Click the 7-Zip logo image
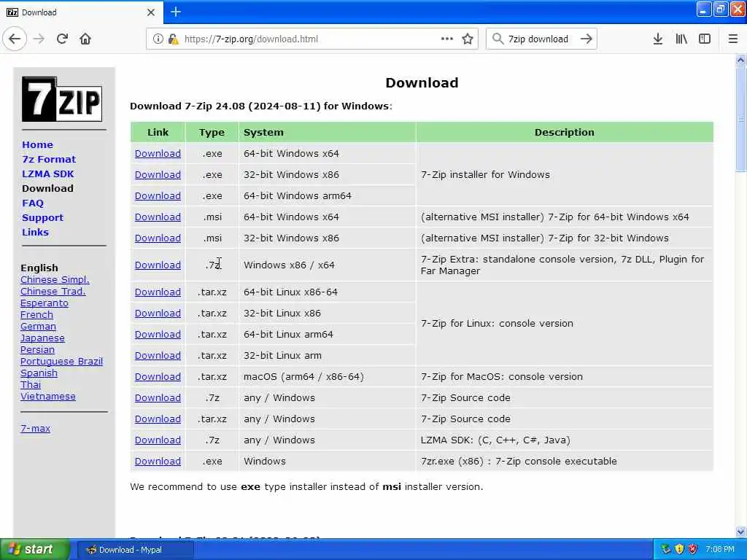Viewport: 747px width, 560px height. point(62,99)
